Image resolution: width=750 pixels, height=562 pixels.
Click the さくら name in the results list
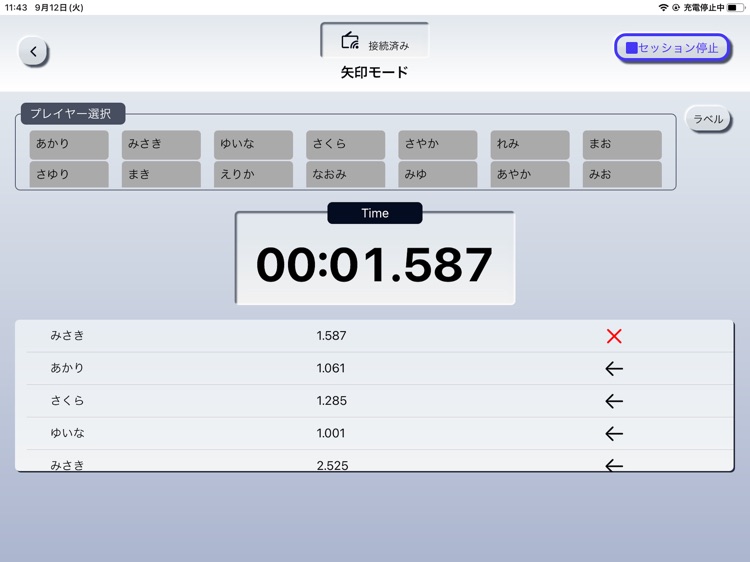point(67,401)
